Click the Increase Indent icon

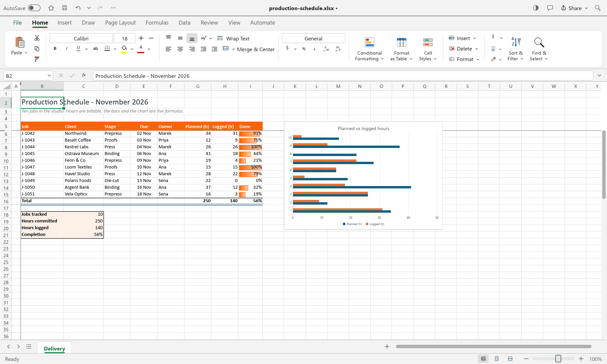click(214, 49)
